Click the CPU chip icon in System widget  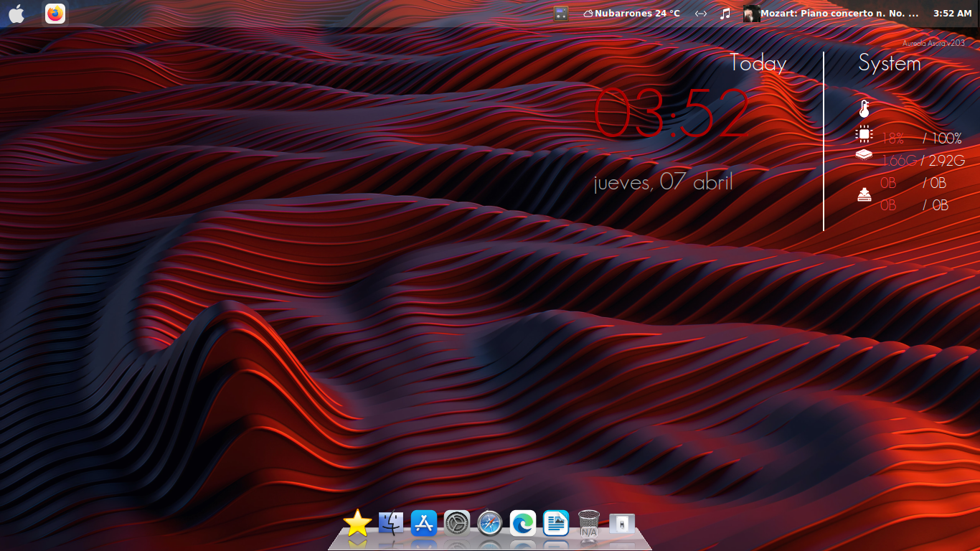864,134
